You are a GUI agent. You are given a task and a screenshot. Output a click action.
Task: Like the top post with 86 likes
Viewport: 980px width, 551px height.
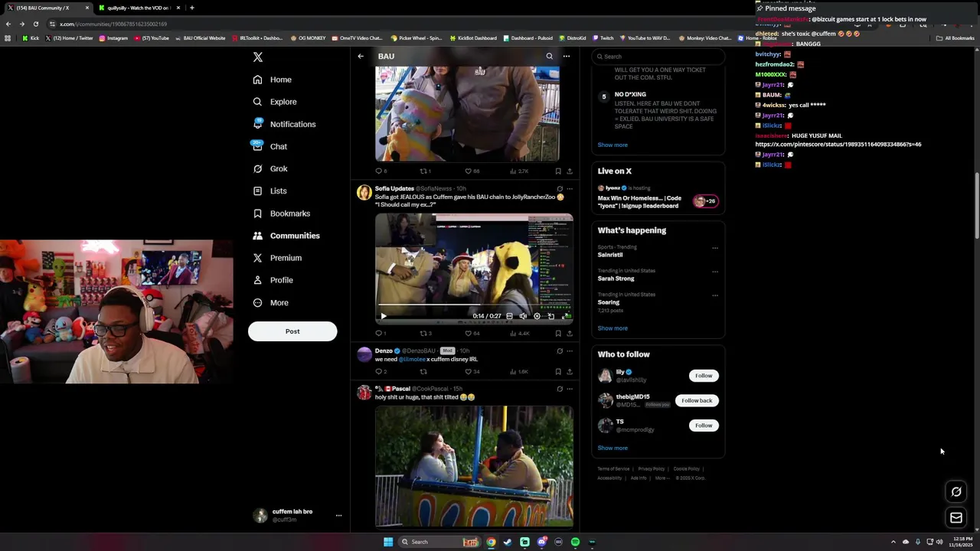pos(472,171)
